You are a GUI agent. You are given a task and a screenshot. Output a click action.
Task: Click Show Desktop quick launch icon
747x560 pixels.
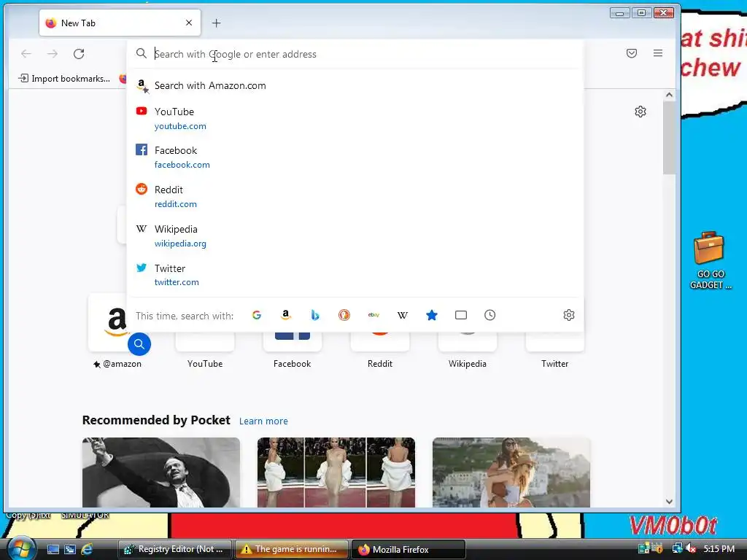(53, 549)
